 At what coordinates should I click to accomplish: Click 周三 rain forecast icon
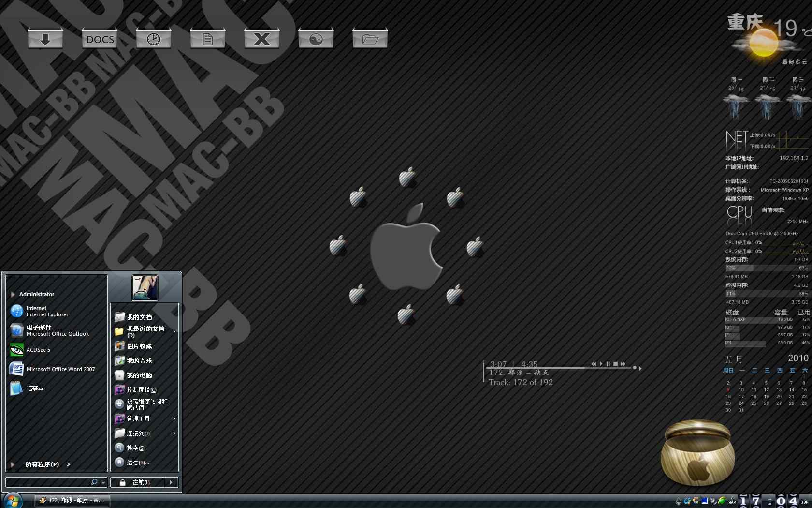[798, 105]
